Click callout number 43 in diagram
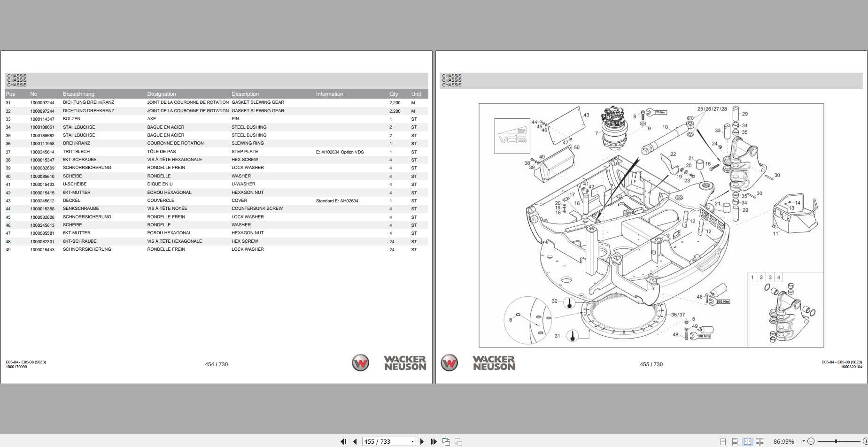Viewport: 868px width, 447px height. 586,115
